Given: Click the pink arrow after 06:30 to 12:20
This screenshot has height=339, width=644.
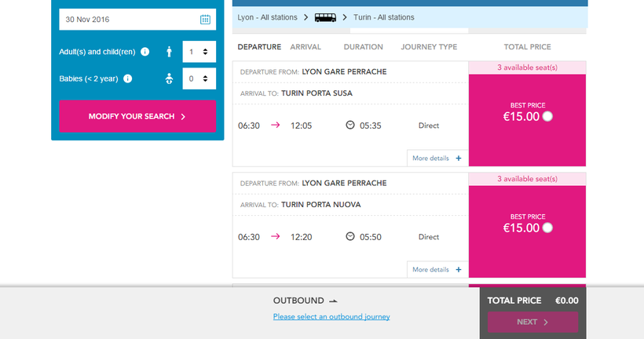Looking at the screenshot, I should 275,236.
